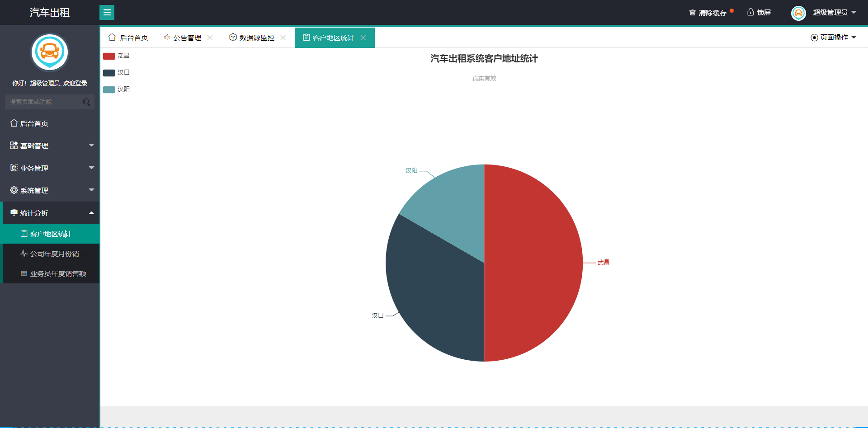This screenshot has height=428, width=868.
Task: Close the 公告管理 tab
Action: (210, 38)
